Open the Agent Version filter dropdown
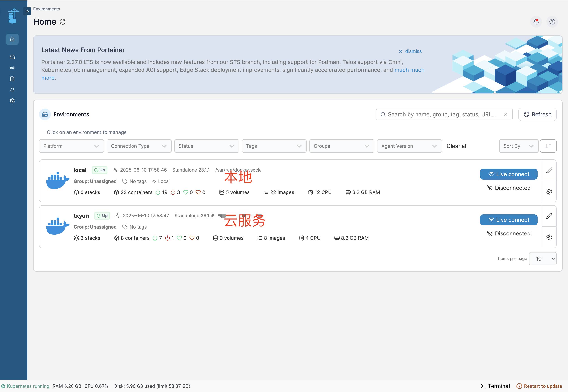The height and width of the screenshot is (392, 568). click(409, 146)
